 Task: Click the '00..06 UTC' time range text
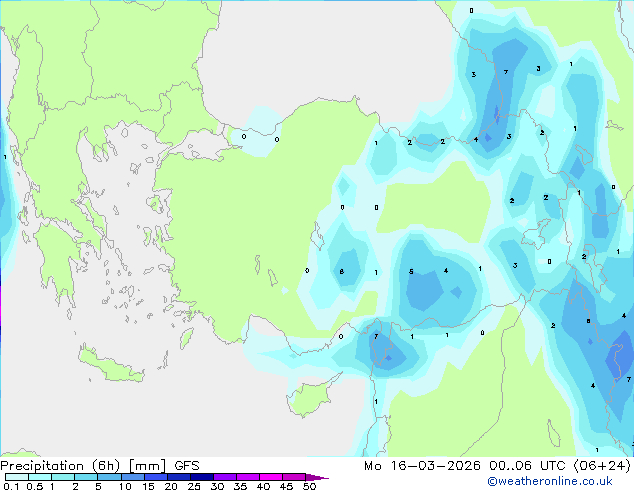point(527,466)
